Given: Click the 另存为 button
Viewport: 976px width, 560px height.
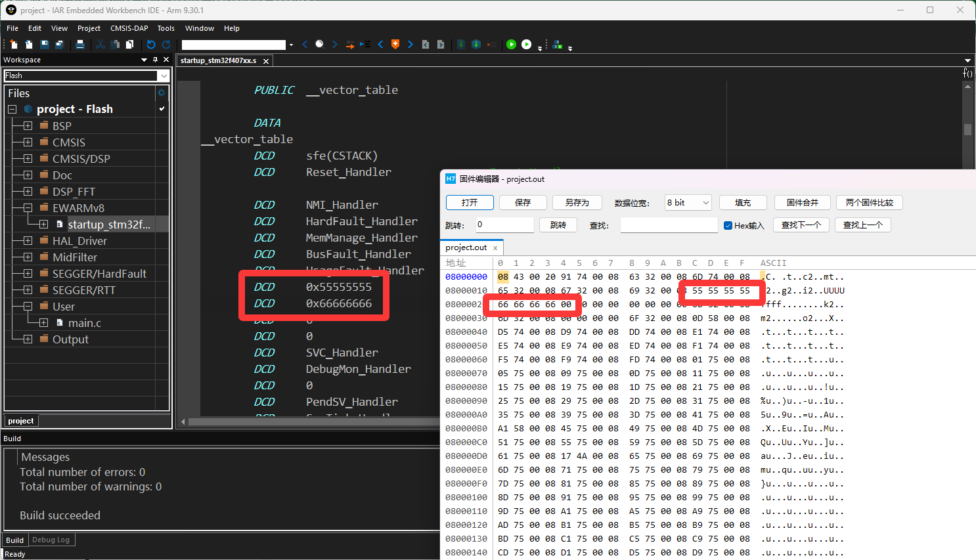Looking at the screenshot, I should click(x=577, y=202).
